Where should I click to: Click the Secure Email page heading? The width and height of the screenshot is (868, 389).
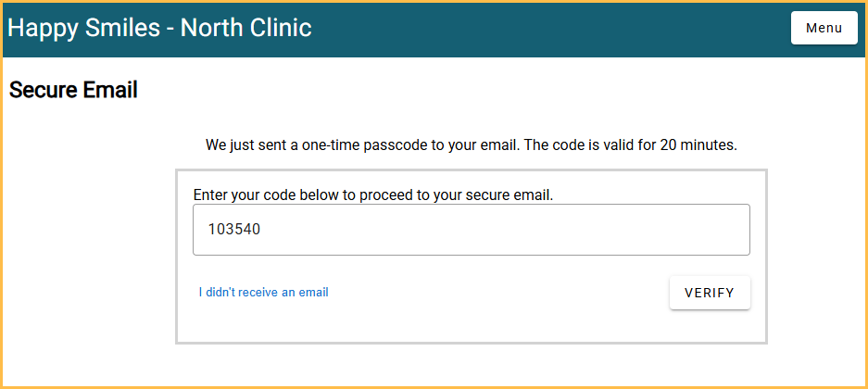point(73,91)
